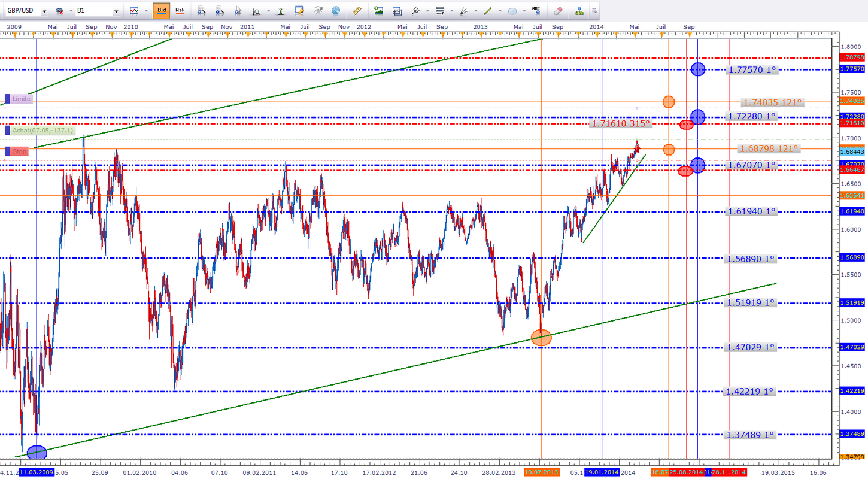Click the orange circle at the 10.07.2013 low

(541, 338)
